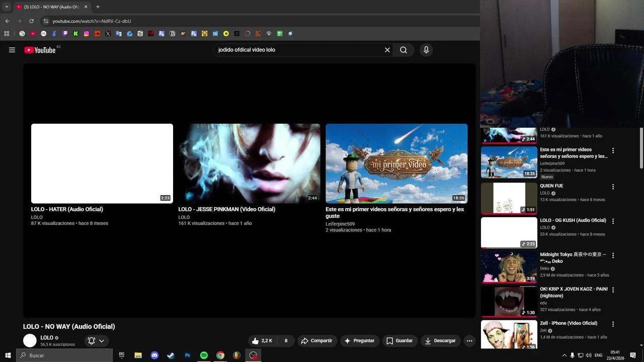The width and height of the screenshot is (644, 362).
Task: Go back with the browser back arrow
Action: (x=7, y=21)
